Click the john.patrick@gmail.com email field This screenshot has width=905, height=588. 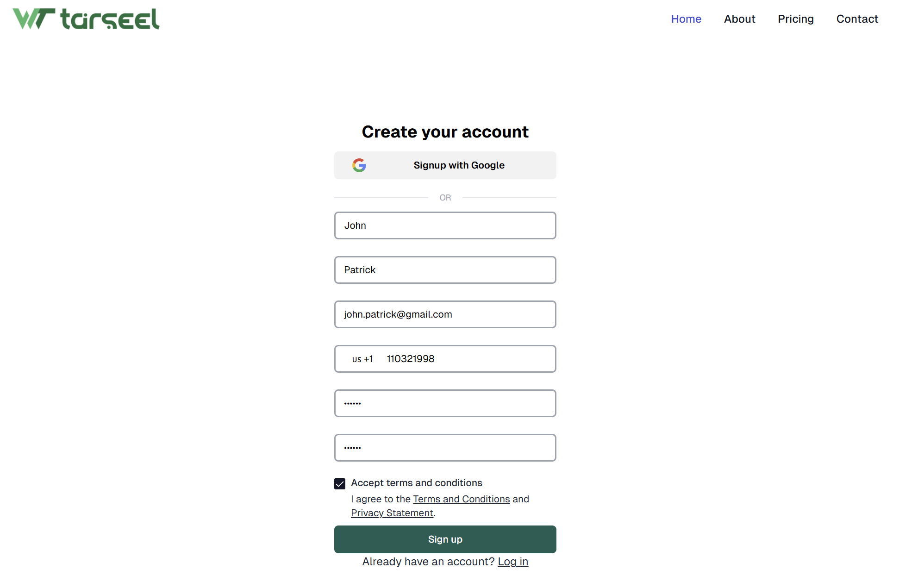pyautogui.click(x=445, y=314)
